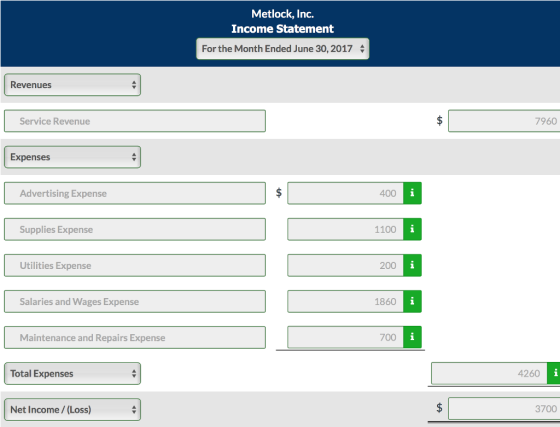Viewport: 560px width, 427px height.
Task: Select the Advertising Expense account field
Action: click(x=135, y=193)
